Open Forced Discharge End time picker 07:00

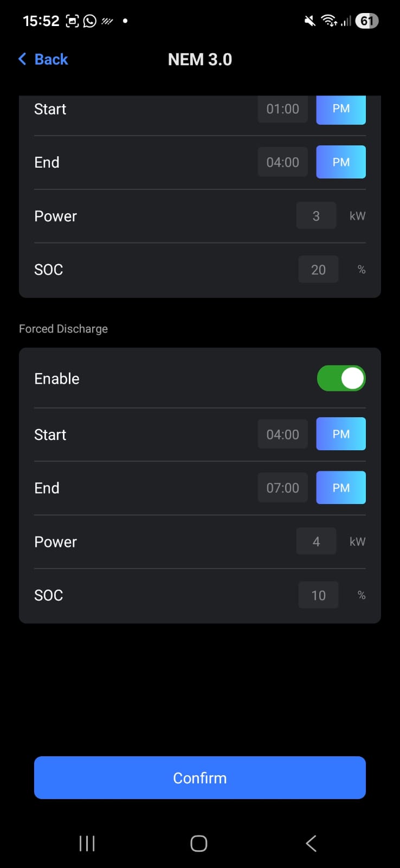282,488
